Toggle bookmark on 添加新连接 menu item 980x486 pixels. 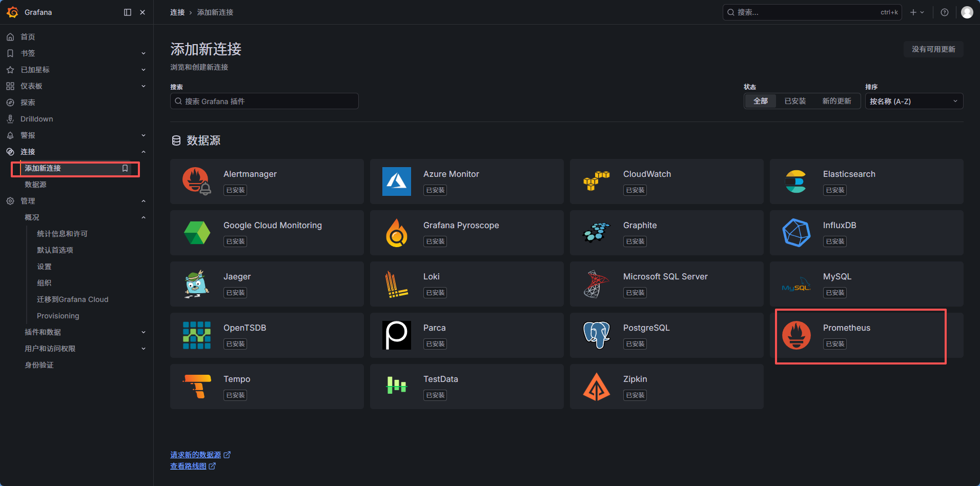(x=125, y=168)
